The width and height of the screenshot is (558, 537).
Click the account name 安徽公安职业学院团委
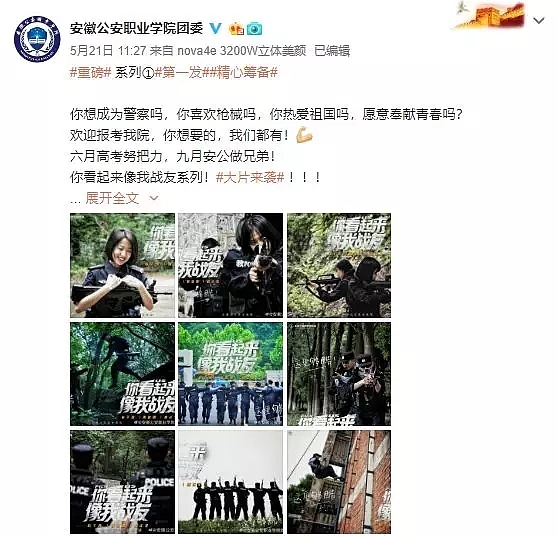coord(136,28)
